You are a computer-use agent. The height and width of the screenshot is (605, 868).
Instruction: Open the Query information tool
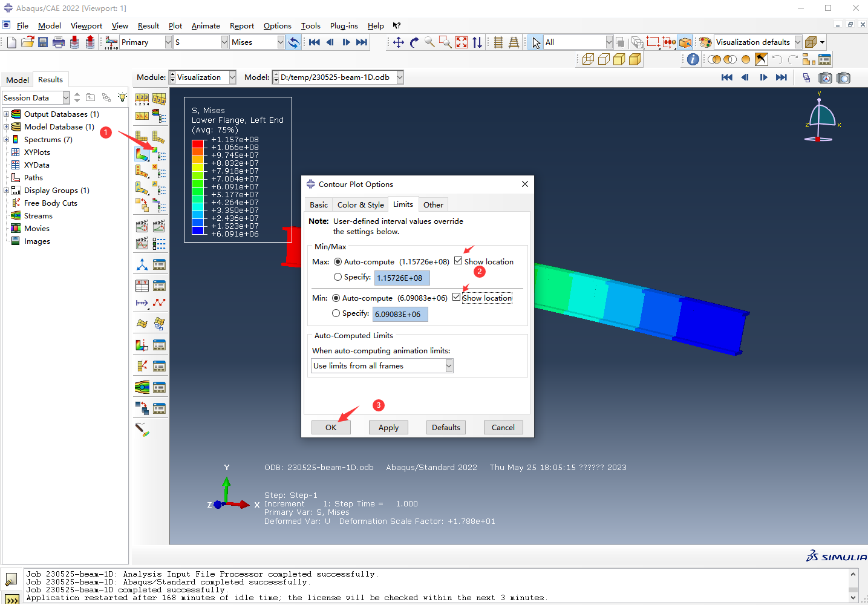pyautogui.click(x=693, y=59)
